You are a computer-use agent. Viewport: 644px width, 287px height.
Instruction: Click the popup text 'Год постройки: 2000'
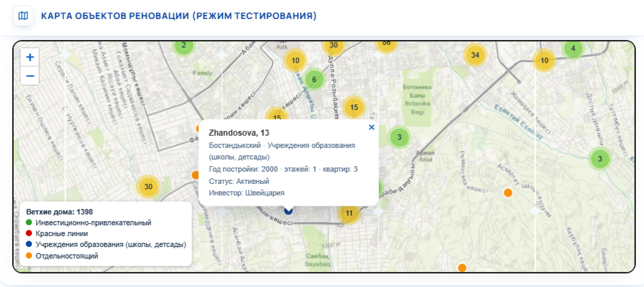243,169
